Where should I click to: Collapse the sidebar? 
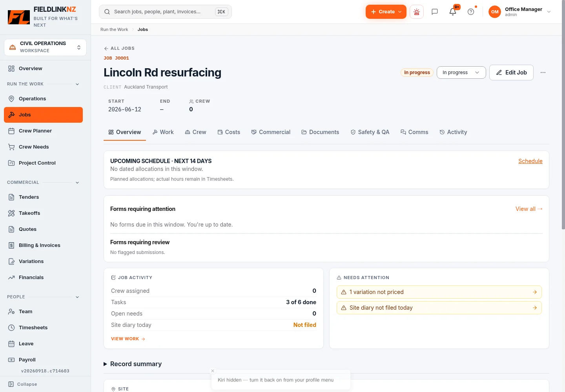point(23,384)
